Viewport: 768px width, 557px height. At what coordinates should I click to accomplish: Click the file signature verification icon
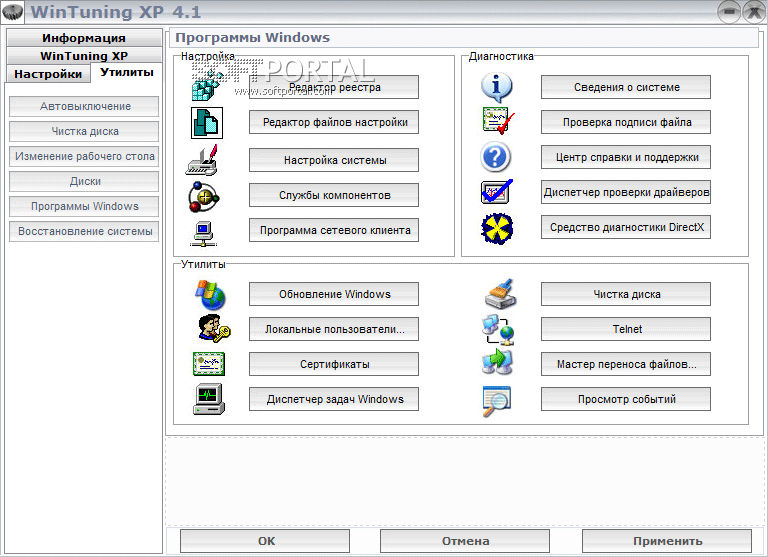(x=498, y=121)
